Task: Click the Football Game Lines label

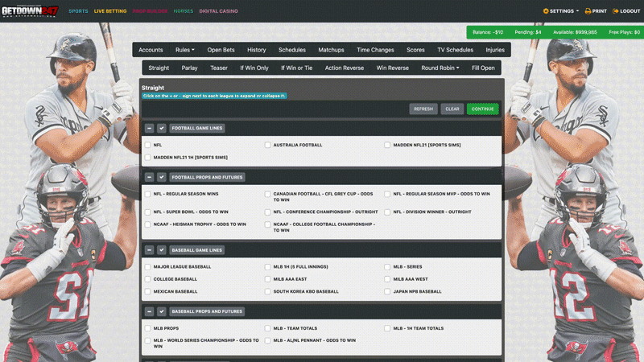Action: [x=196, y=128]
